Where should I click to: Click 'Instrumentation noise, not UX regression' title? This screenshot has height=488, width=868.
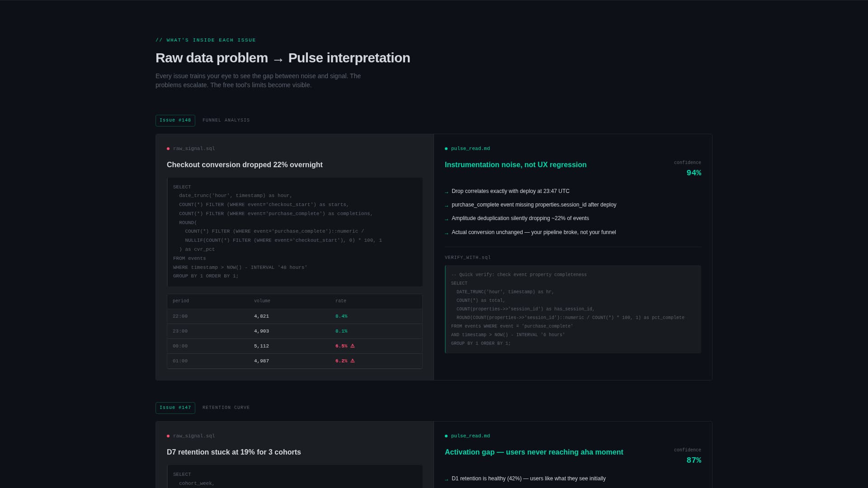515,165
